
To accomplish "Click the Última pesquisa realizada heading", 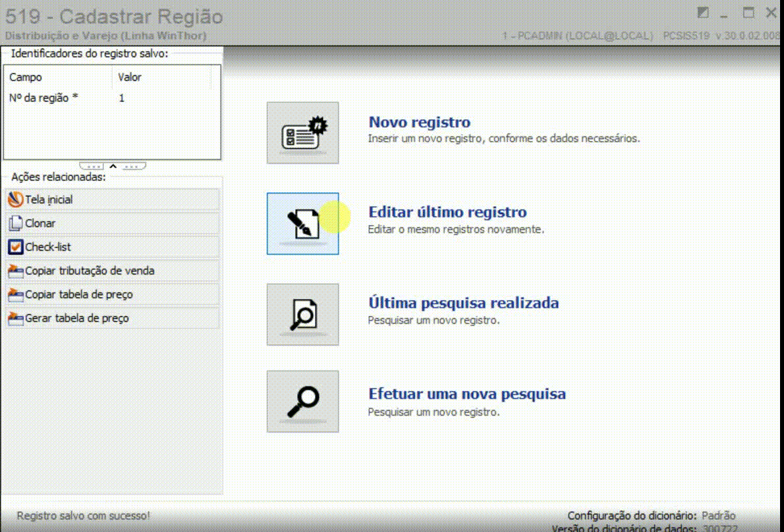I will pyautogui.click(x=464, y=304).
